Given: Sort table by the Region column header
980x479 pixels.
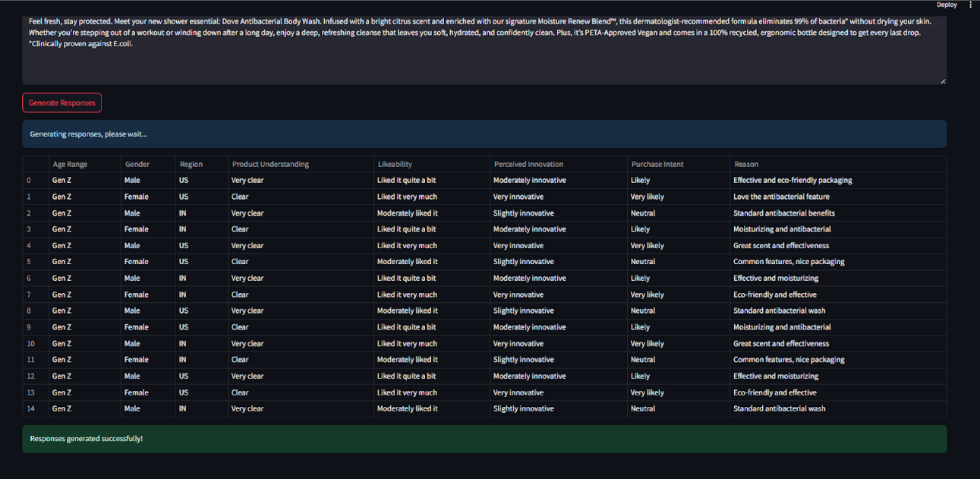Looking at the screenshot, I should pyautogui.click(x=202, y=164).
